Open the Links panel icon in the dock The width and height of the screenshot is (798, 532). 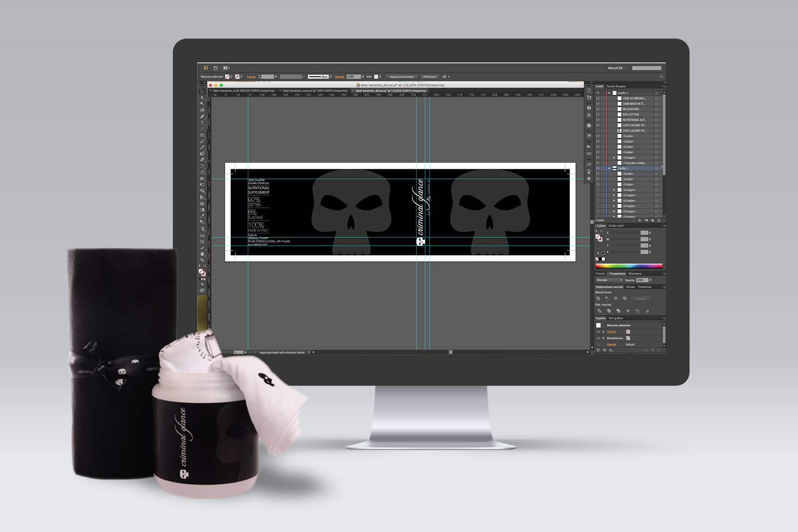(x=589, y=154)
